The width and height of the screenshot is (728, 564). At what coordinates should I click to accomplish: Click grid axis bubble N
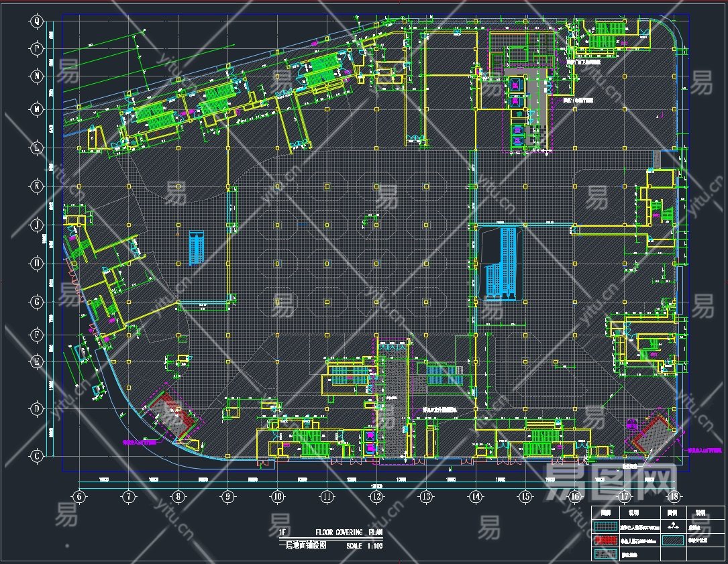37,76
